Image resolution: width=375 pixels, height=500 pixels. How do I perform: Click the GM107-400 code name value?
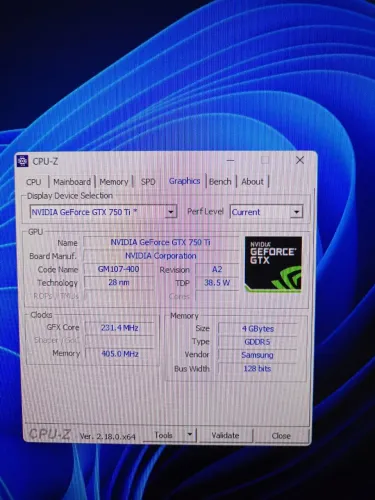(x=118, y=269)
